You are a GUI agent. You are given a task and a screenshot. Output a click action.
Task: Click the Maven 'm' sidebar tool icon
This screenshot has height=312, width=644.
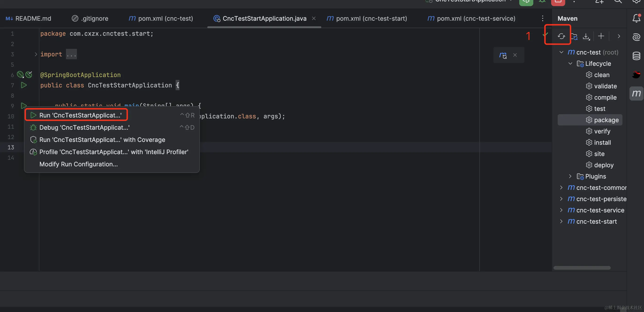point(636,94)
